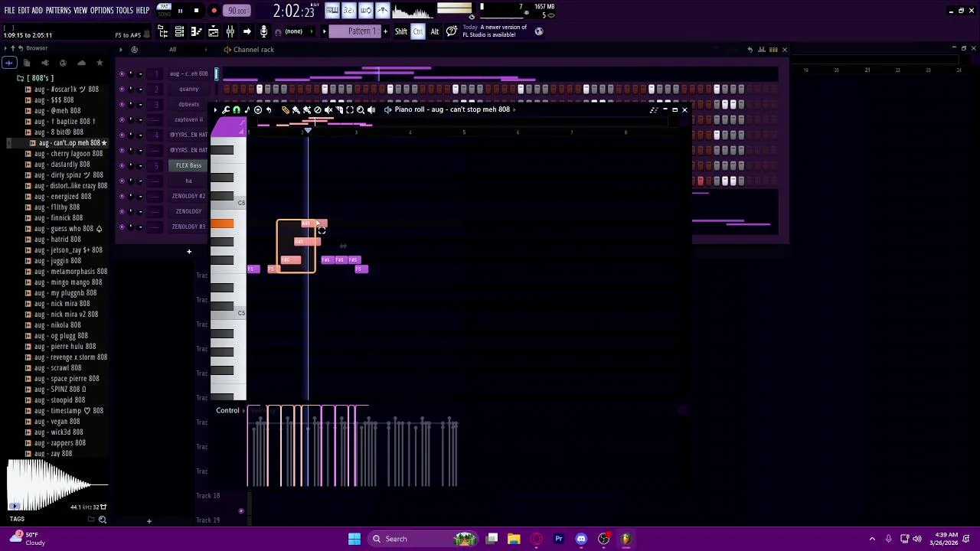Select the Playback speaker tool in piano roll
Image resolution: width=980 pixels, height=551 pixels.
point(371,109)
